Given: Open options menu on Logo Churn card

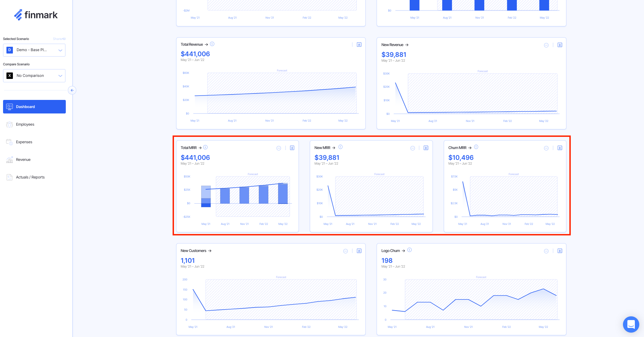Looking at the screenshot, I should pos(546,251).
